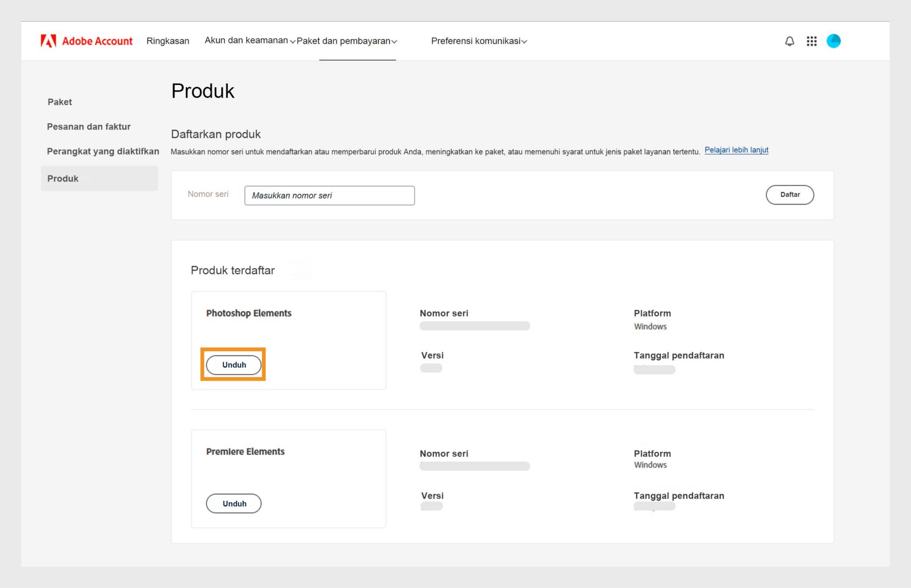The image size is (911, 588).
Task: Open Pelajari lebih lanjut link
Action: coord(736,150)
